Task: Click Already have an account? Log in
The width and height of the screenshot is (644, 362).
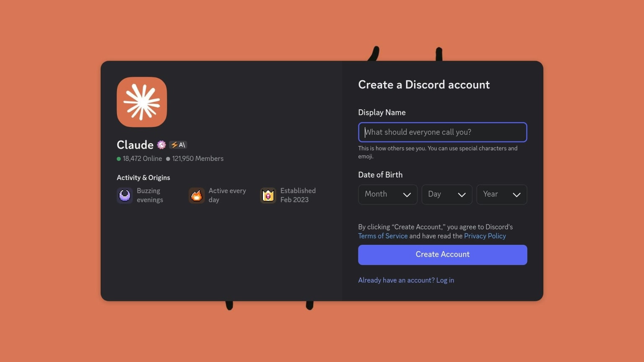Action: [406, 280]
